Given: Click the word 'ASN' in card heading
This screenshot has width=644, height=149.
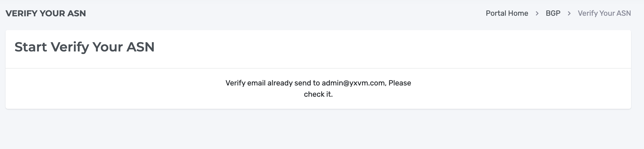Looking at the screenshot, I should [x=140, y=47].
